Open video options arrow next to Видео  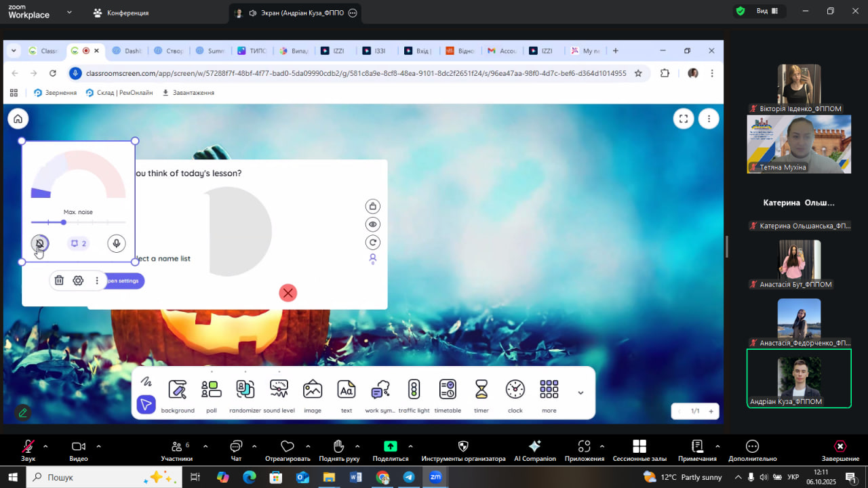98,446
